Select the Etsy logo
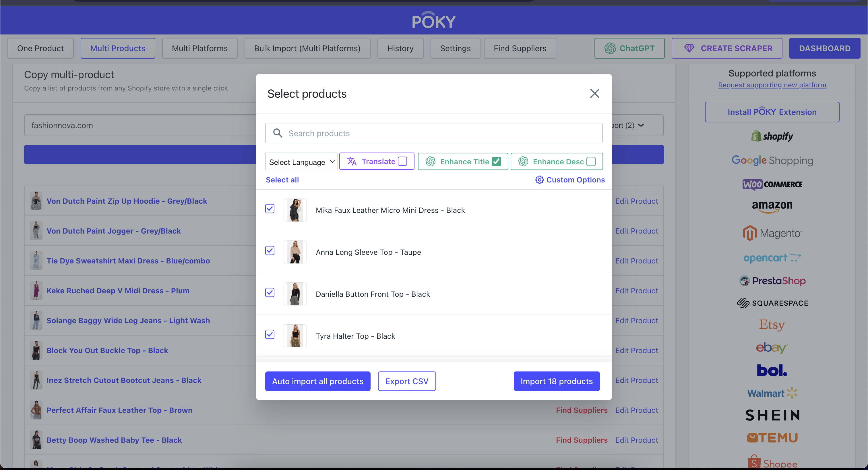This screenshot has width=868, height=470. [x=772, y=325]
